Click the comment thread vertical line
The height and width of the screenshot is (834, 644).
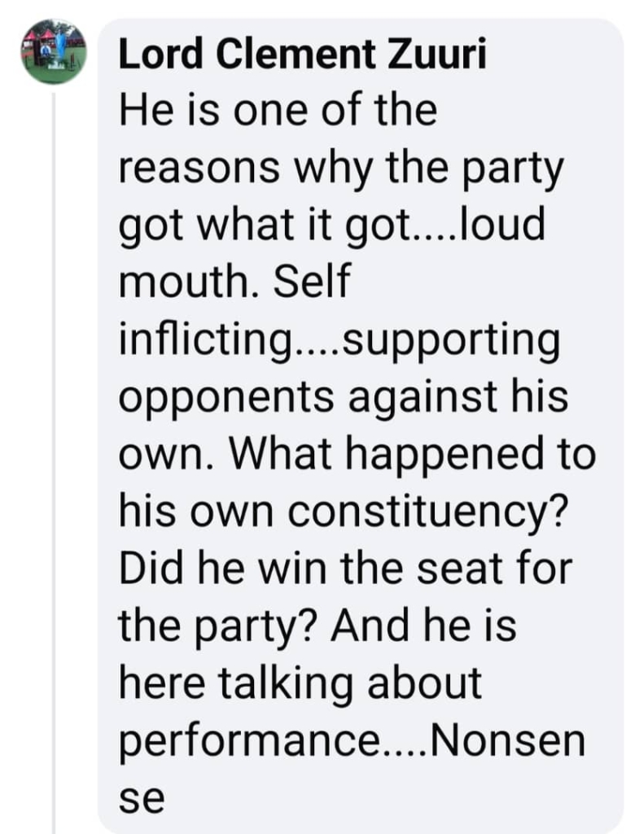pyautogui.click(x=54, y=456)
